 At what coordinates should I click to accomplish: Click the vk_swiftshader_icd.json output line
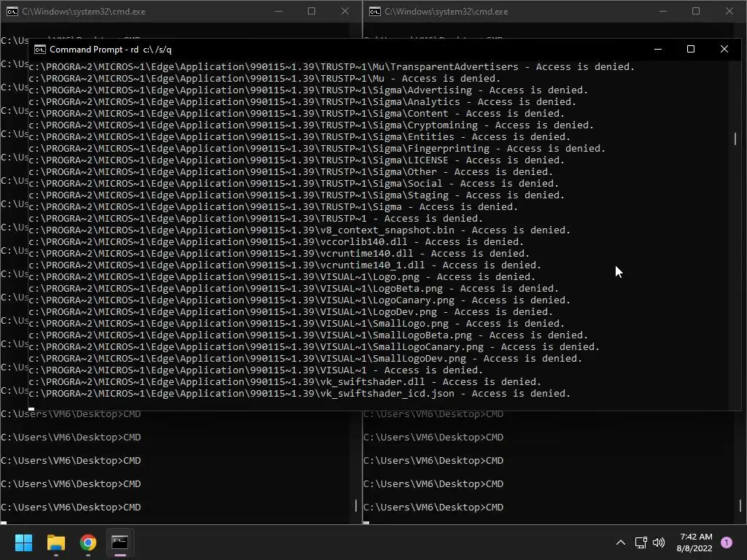pyautogui.click(x=300, y=393)
